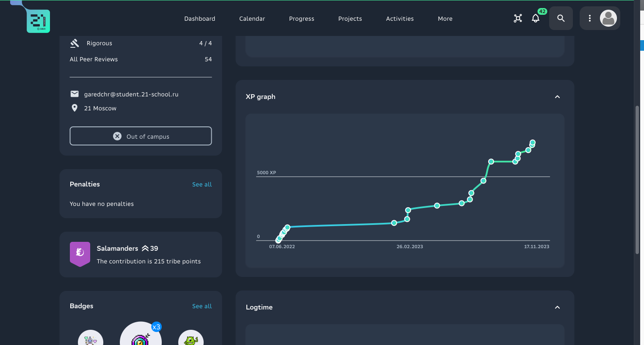The height and width of the screenshot is (345, 644).
Task: Click the purple Salamanders tribe emblem
Action: tap(80, 254)
